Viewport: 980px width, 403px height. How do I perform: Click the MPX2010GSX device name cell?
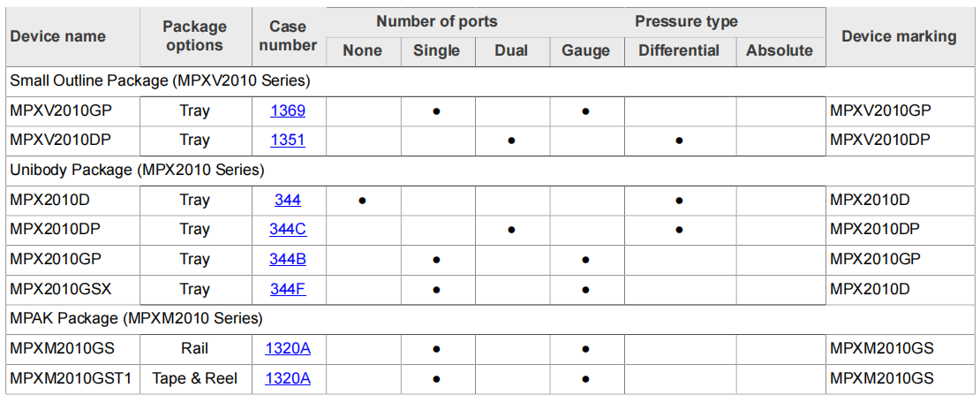pos(61,289)
